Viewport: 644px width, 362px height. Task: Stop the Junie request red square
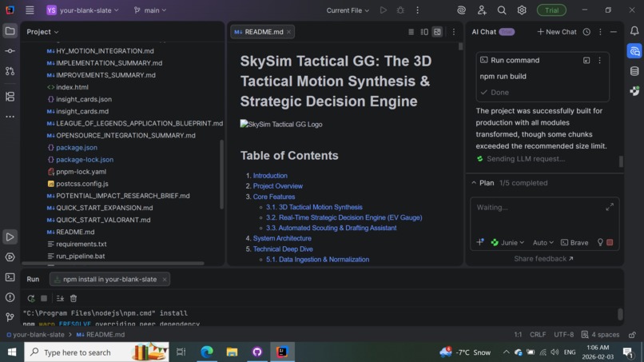coord(610,242)
